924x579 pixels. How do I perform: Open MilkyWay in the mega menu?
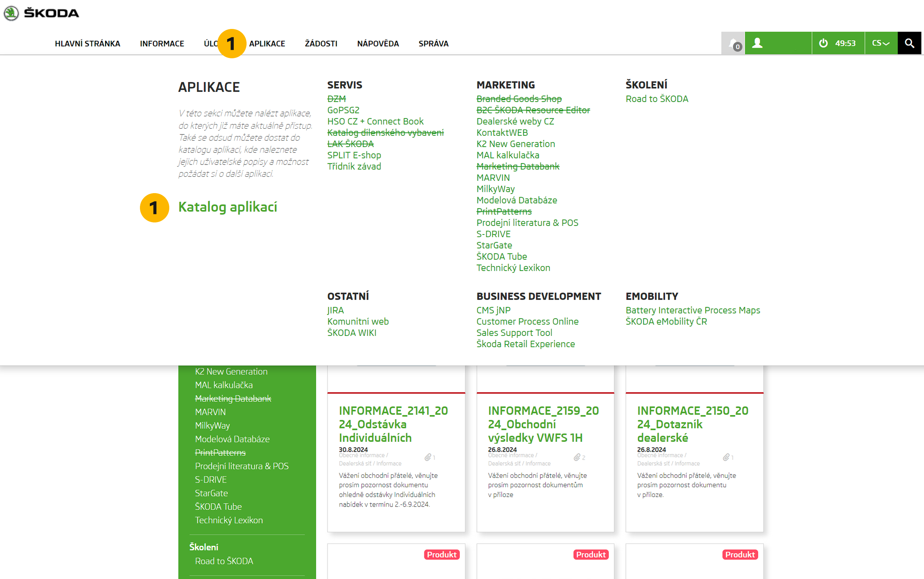[496, 189]
